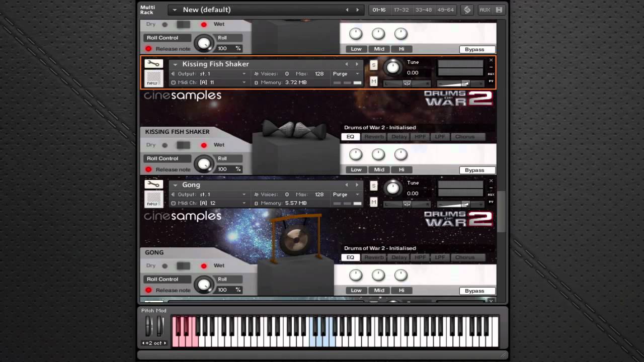This screenshot has width=644, height=362.
Task: Show AUX sends on Gong instrument
Action: [491, 195]
